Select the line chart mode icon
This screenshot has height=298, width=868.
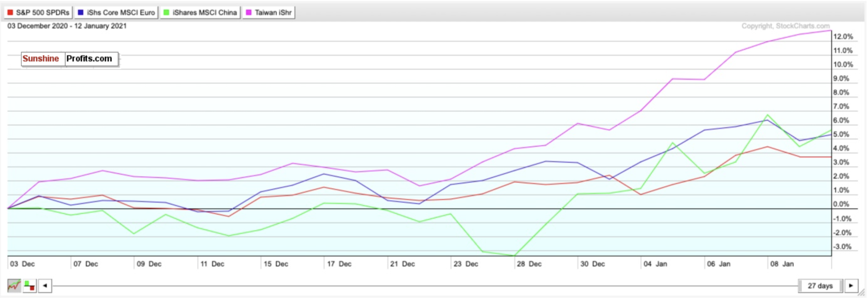point(14,286)
